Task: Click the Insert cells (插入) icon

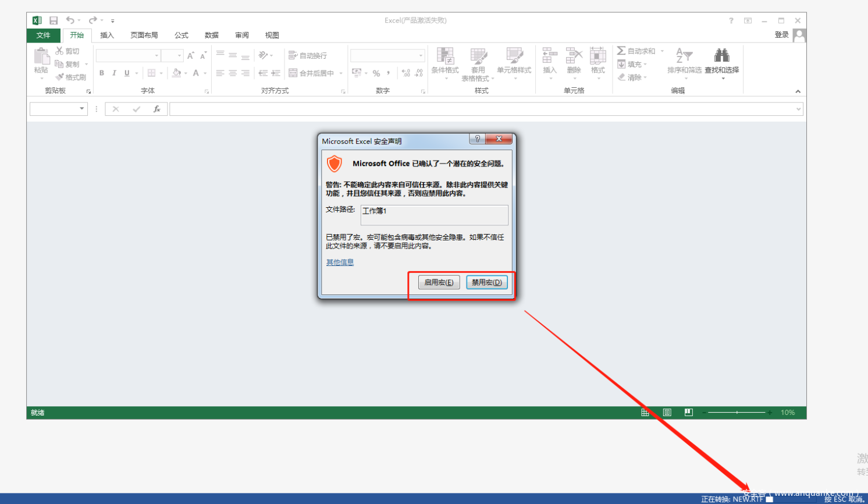Action: pyautogui.click(x=550, y=56)
